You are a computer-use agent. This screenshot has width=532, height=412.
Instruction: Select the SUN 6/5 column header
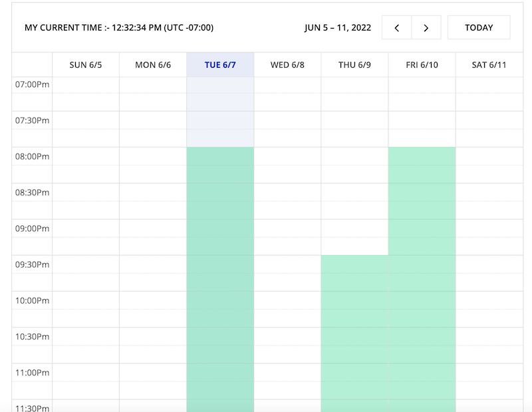coord(86,64)
